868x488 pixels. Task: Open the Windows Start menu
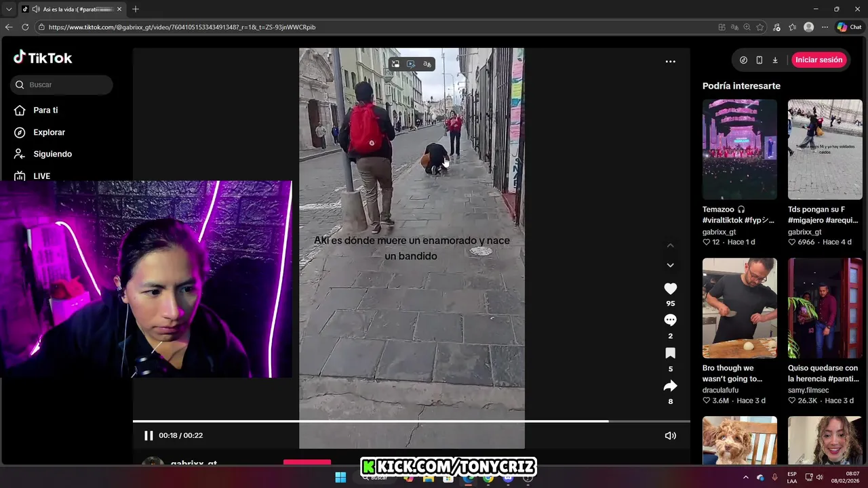[x=340, y=477]
